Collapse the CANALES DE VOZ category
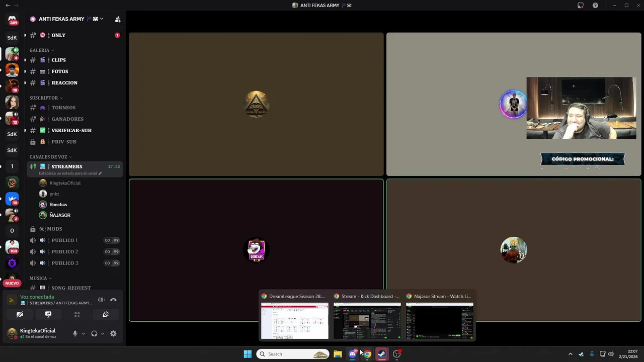 (51, 157)
